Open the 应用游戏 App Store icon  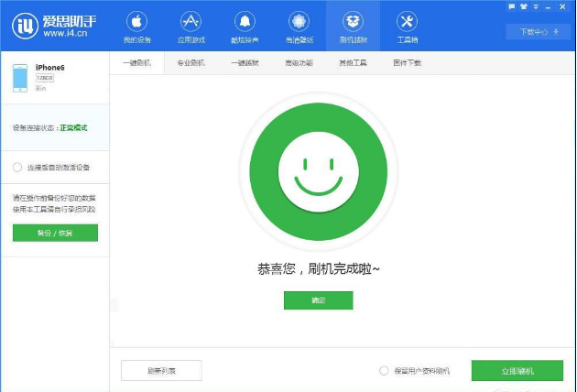tap(191, 22)
